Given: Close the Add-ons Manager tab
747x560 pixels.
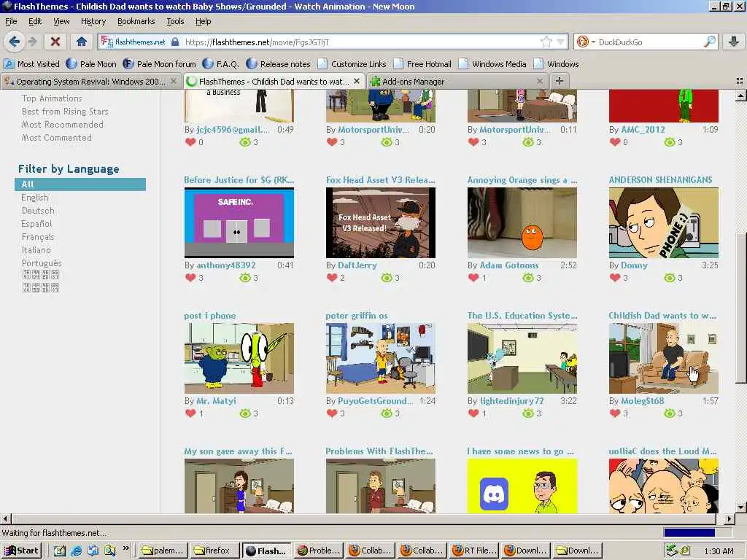Looking at the screenshot, I should [x=539, y=81].
